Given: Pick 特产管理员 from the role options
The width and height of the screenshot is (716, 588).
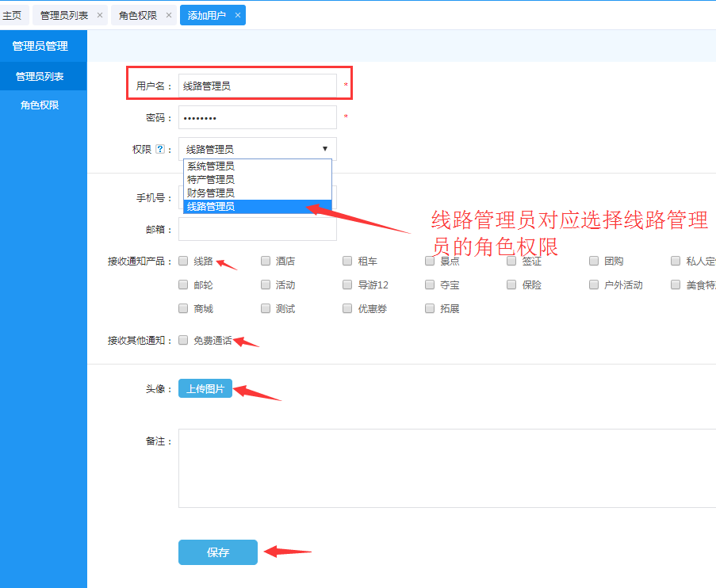Looking at the screenshot, I should (x=211, y=180).
